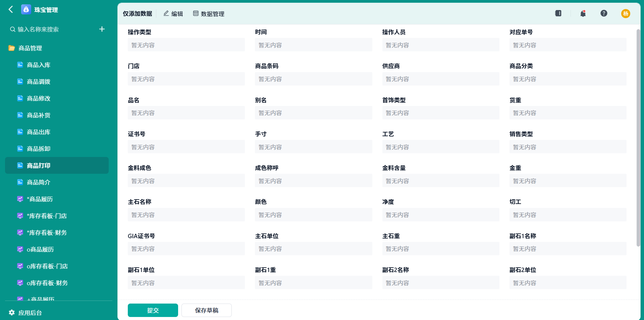Click the form icon beside 商品打印
Viewport: 644px width, 320px height.
[20, 165]
